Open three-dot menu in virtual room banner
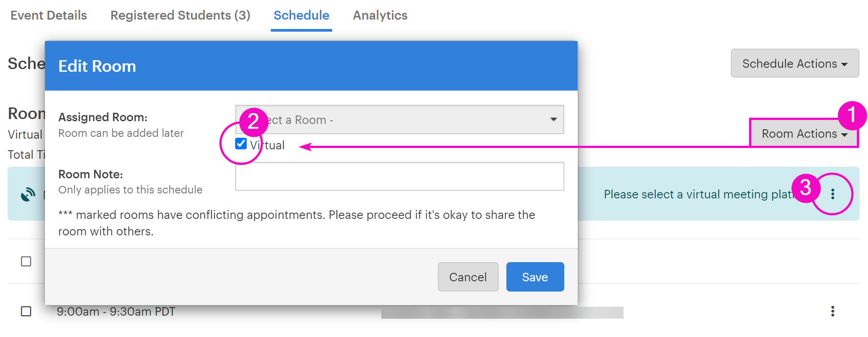 coord(832,194)
